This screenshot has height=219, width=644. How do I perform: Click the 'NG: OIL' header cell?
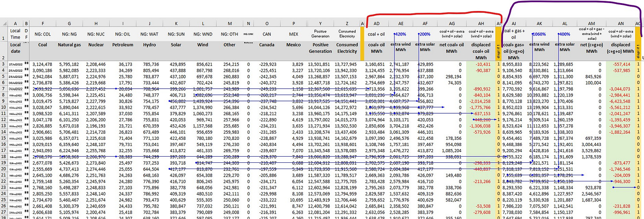pos(123,34)
